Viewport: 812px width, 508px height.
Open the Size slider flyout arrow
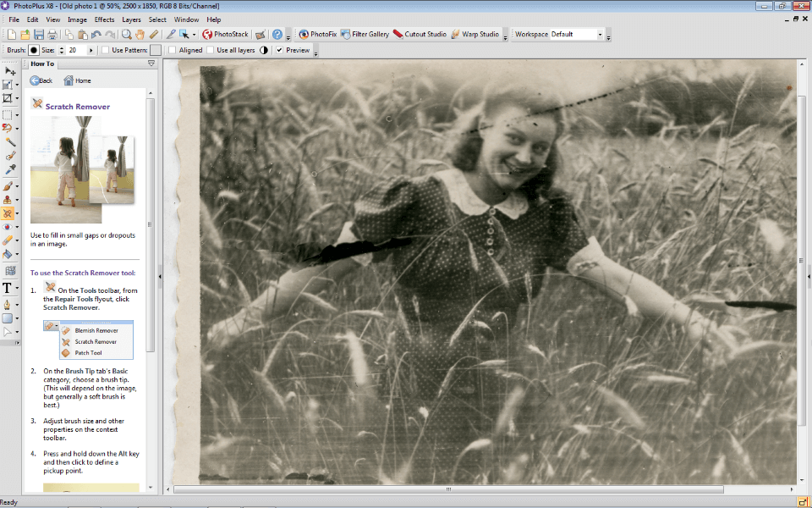[x=91, y=50]
